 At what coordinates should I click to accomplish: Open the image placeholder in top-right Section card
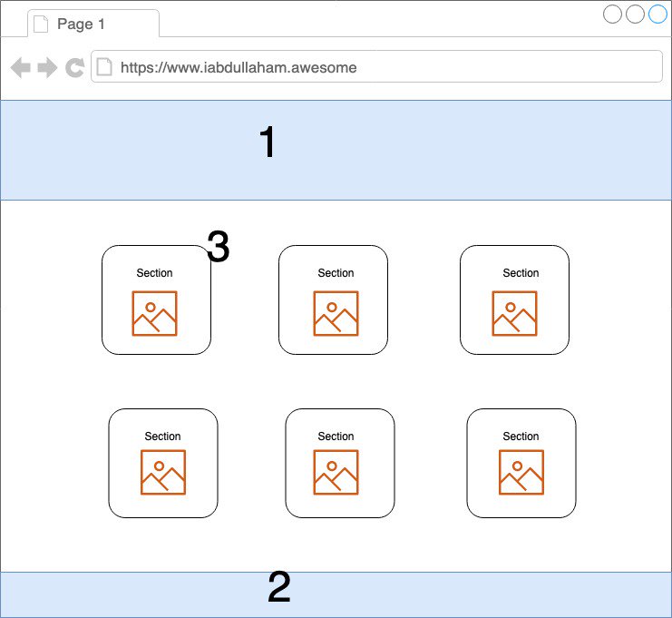(514, 313)
